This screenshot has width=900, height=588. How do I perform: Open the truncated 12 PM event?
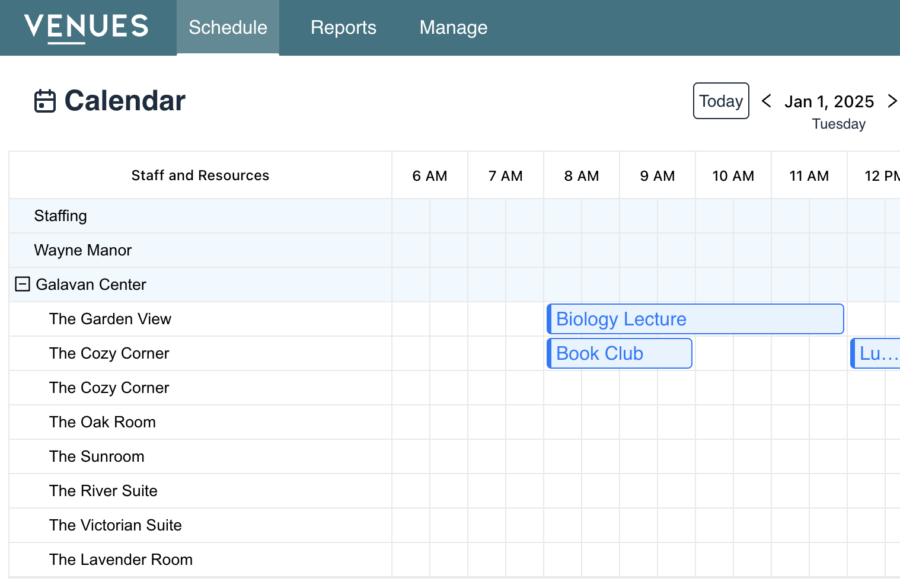[876, 354]
